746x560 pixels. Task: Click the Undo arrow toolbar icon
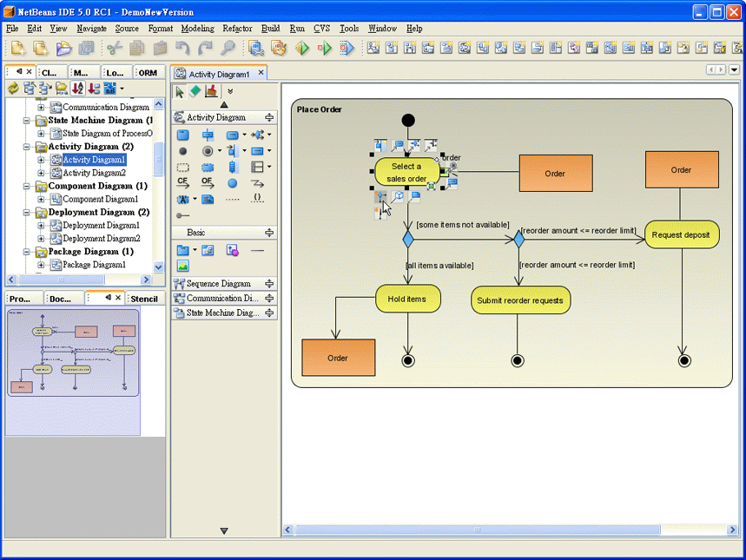point(182,48)
